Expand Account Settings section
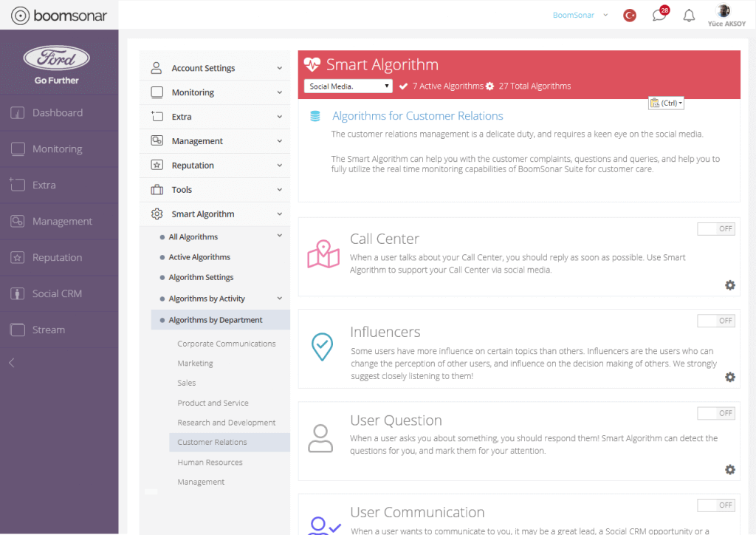Image resolution: width=756 pixels, height=535 pixels. point(215,68)
